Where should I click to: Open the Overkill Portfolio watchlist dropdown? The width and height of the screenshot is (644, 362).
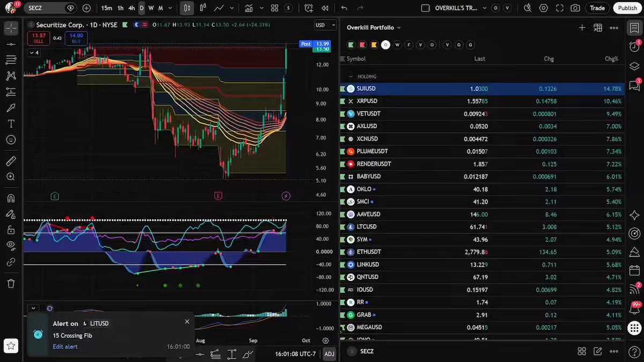click(374, 27)
